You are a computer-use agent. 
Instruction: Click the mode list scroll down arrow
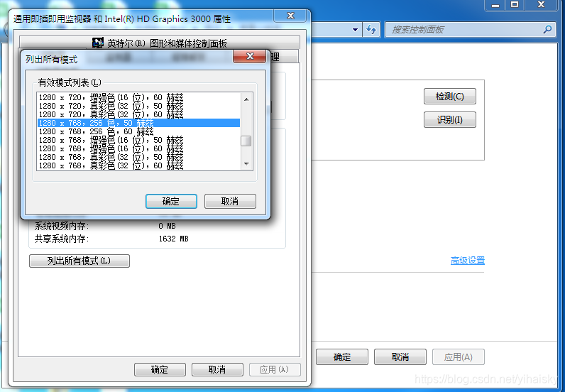coord(246,164)
